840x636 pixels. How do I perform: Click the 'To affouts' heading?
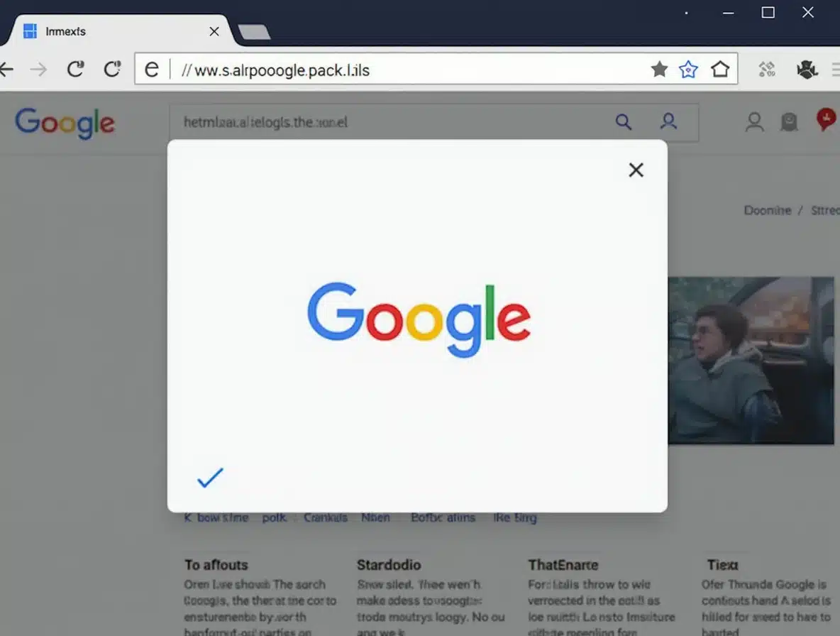[216, 565]
